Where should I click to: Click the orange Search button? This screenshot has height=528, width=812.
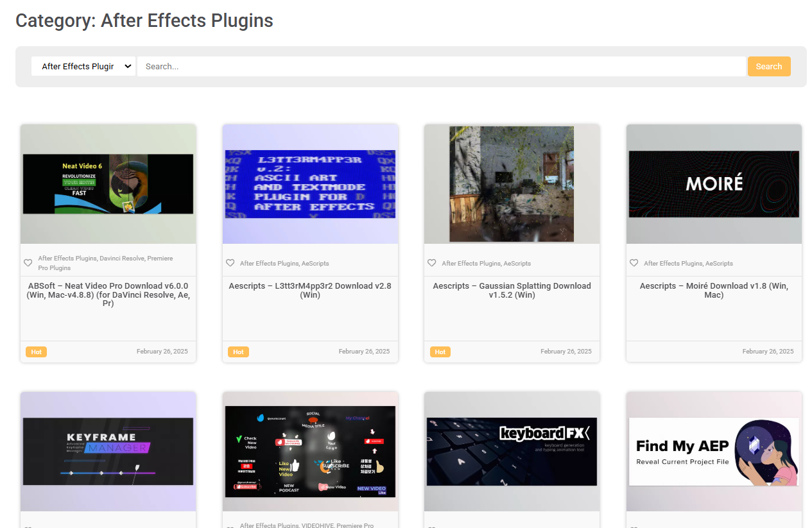769,66
